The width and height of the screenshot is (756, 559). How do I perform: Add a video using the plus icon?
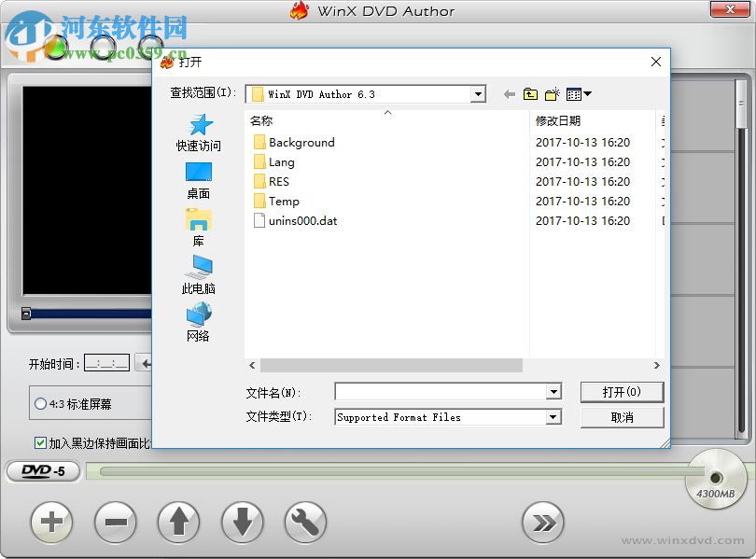coord(51,523)
